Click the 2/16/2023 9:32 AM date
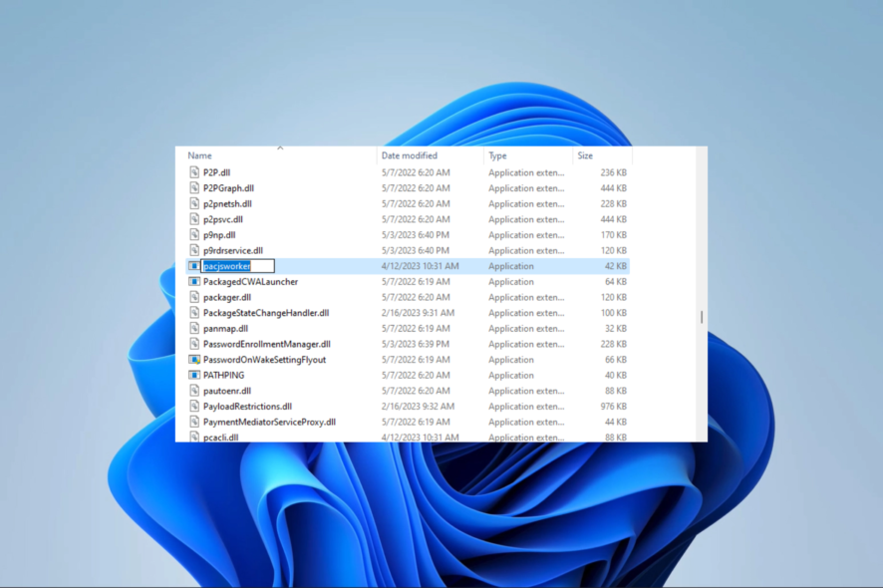The image size is (883, 588). (x=418, y=406)
